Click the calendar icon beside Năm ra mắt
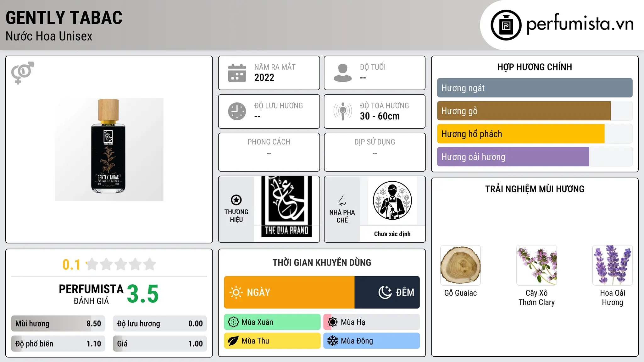The image size is (644, 362). [237, 73]
